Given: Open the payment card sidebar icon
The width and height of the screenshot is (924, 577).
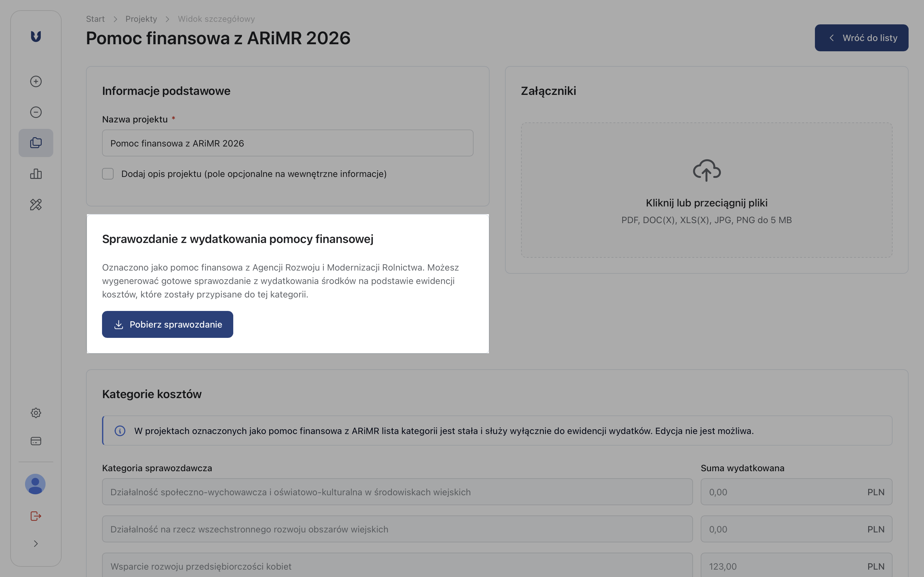Looking at the screenshot, I should point(36,441).
